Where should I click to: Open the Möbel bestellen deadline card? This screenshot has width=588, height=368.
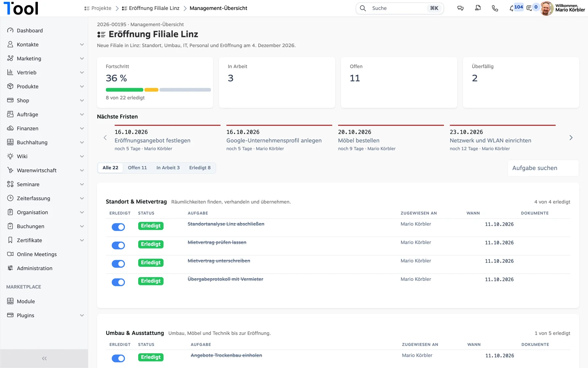[391, 138]
